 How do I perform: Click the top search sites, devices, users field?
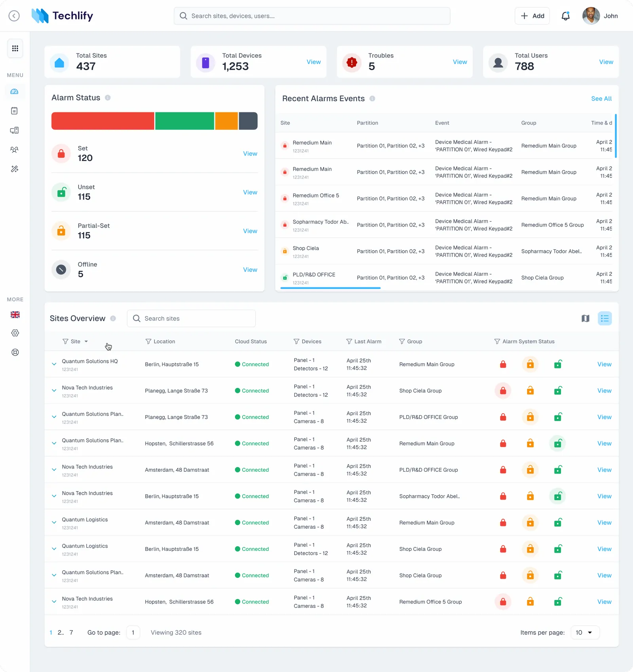(312, 16)
